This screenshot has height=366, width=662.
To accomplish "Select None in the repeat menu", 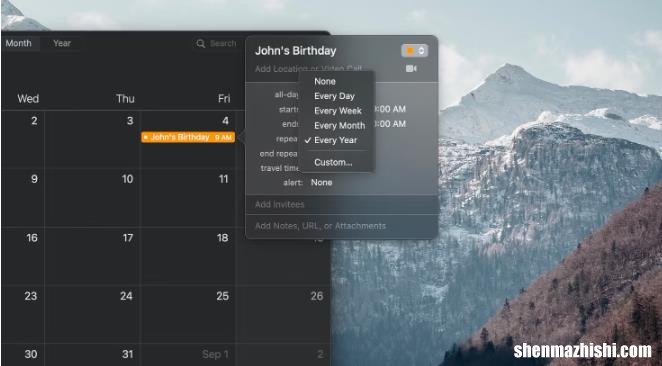I will point(325,81).
